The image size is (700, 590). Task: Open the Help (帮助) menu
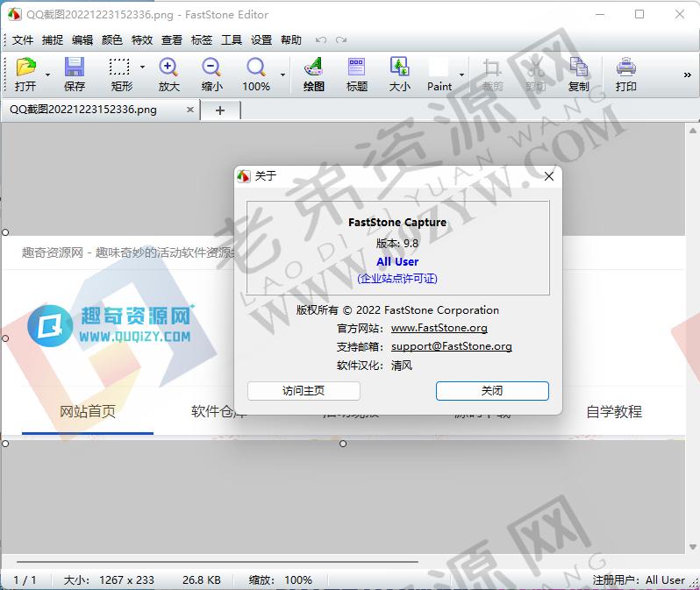291,40
